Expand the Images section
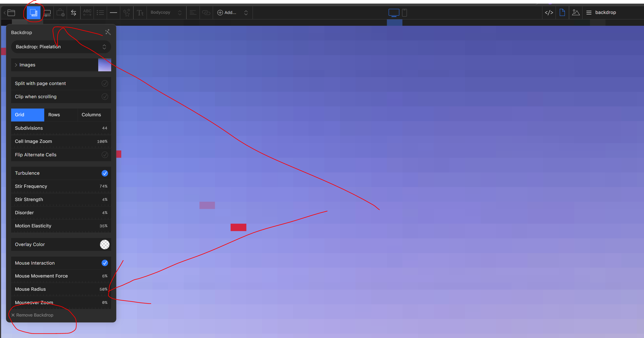Viewport: 644px width, 338px height. coord(16,65)
